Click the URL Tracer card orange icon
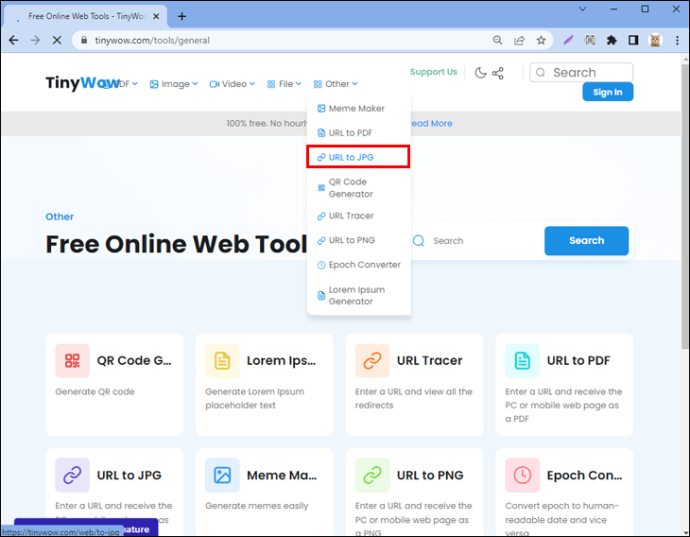The image size is (690, 537). click(372, 360)
